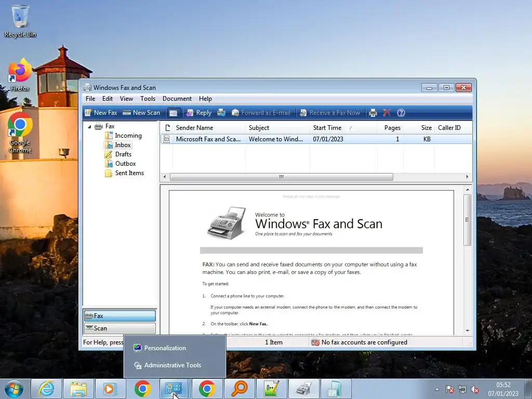The height and width of the screenshot is (399, 532).
Task: Select the Outbox folder
Action: coord(125,164)
